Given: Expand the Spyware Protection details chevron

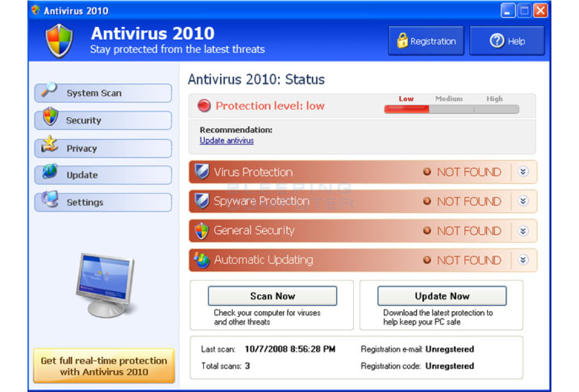Looking at the screenshot, I should coord(523,201).
